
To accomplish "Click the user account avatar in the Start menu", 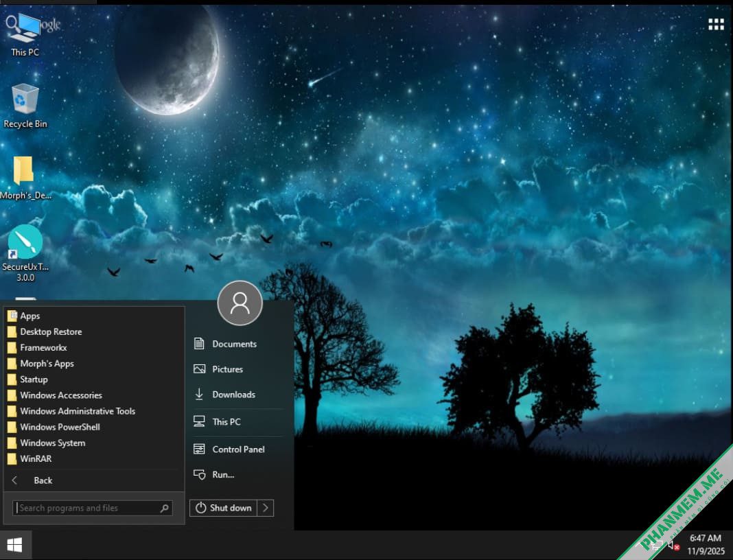I will 240,303.
